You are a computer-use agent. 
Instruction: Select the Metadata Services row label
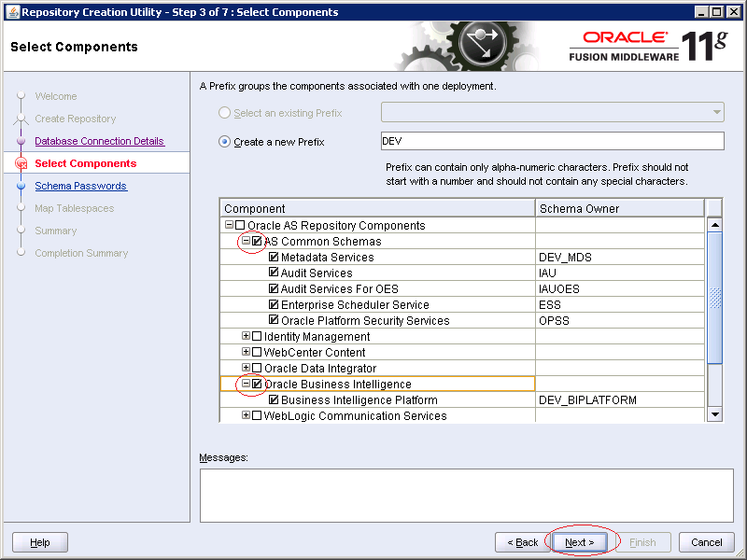pos(328,258)
